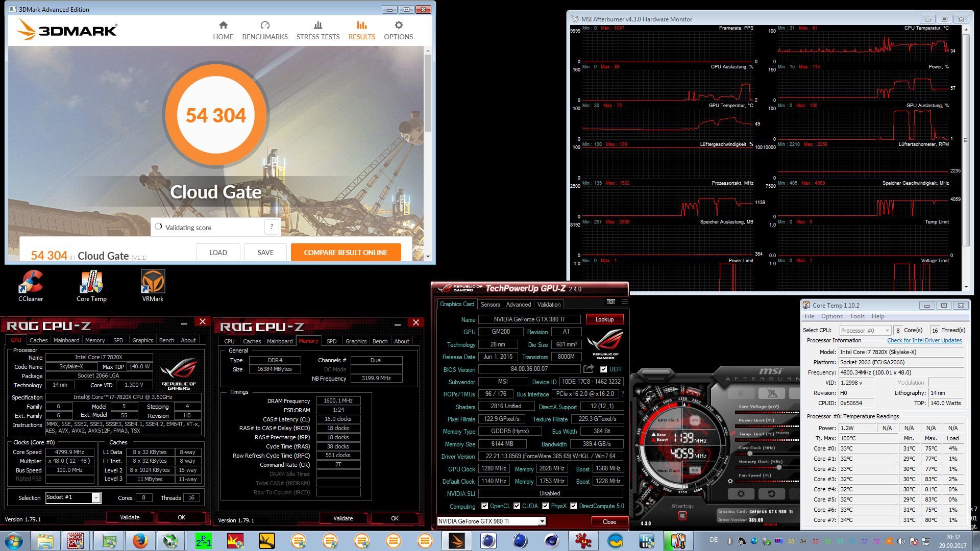The height and width of the screenshot is (551, 980).
Task: Toggle CUDA checkbox in GPU-Z
Action: click(x=517, y=506)
